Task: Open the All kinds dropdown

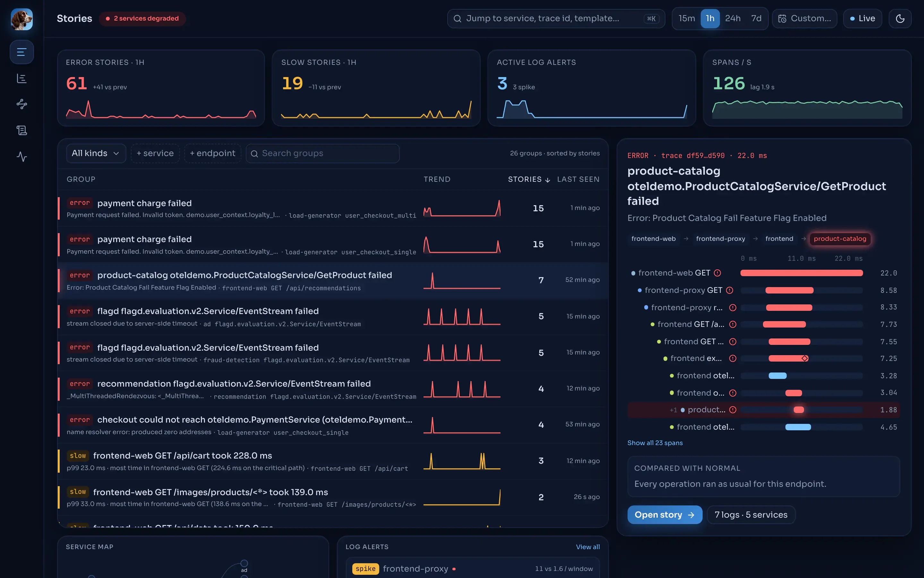Action: (96, 153)
